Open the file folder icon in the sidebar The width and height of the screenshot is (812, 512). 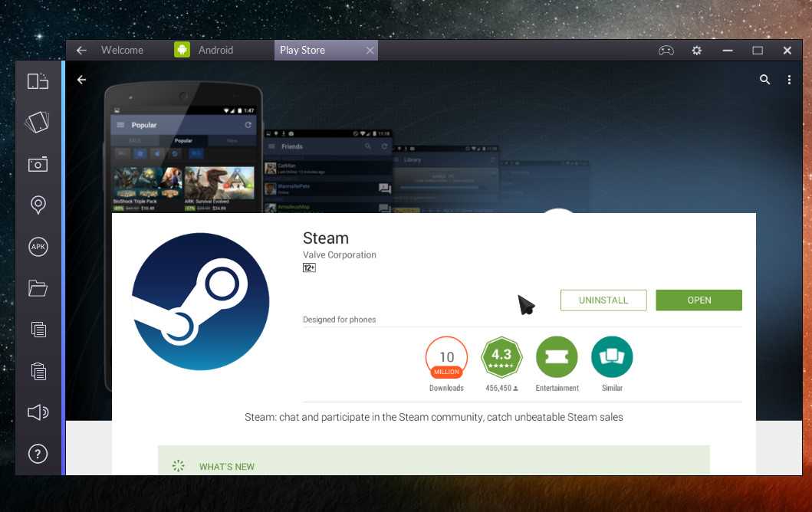pos(38,288)
